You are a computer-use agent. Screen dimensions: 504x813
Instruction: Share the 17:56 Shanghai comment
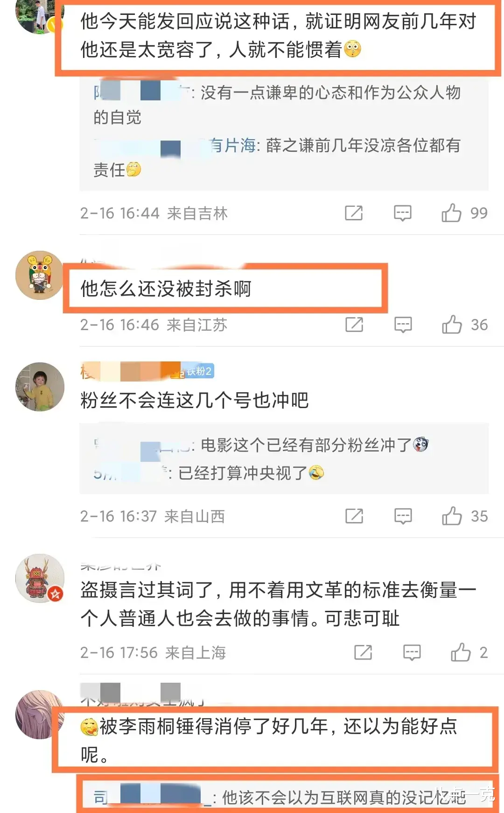[363, 652]
